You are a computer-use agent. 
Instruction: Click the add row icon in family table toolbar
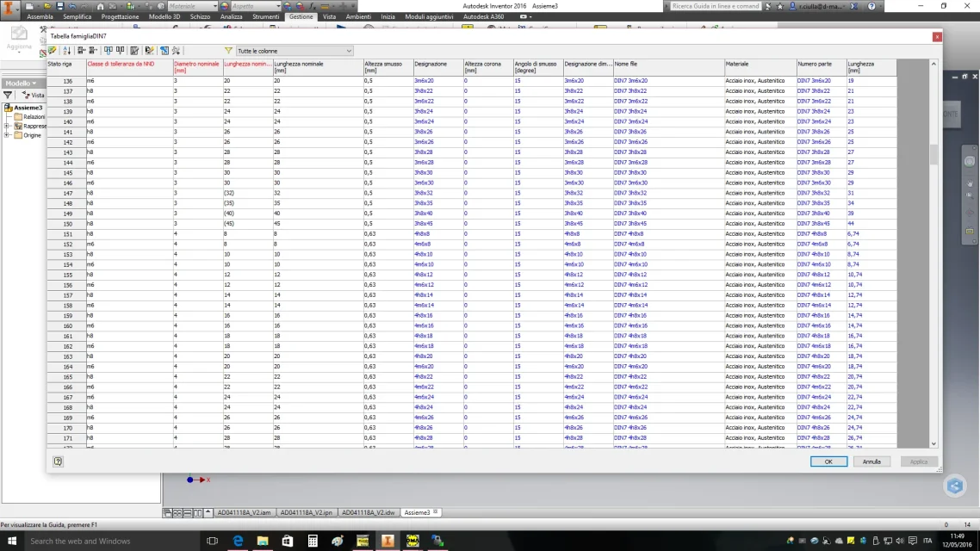tap(82, 51)
